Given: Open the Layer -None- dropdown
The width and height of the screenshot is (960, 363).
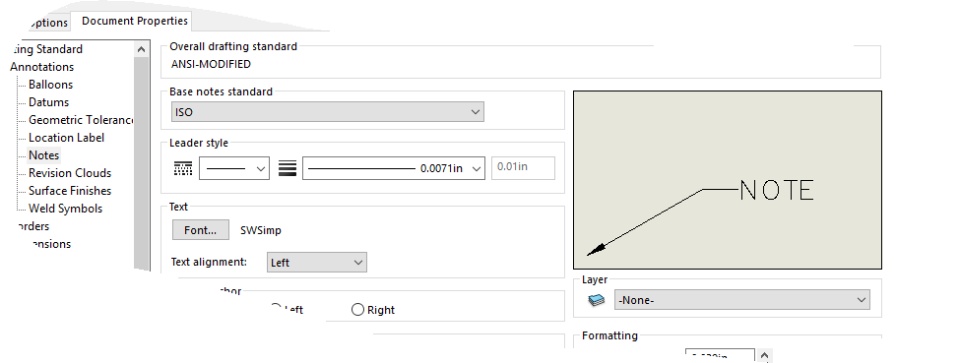Looking at the screenshot, I should tap(741, 300).
